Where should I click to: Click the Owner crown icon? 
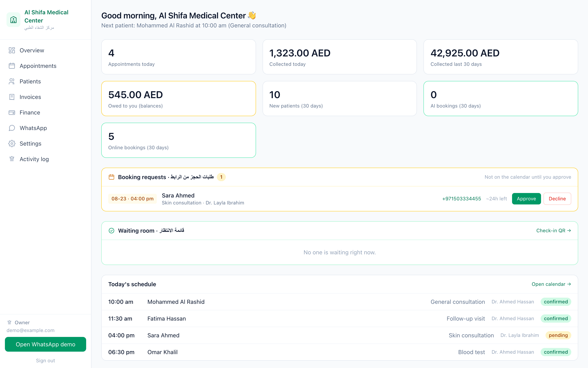point(9,322)
